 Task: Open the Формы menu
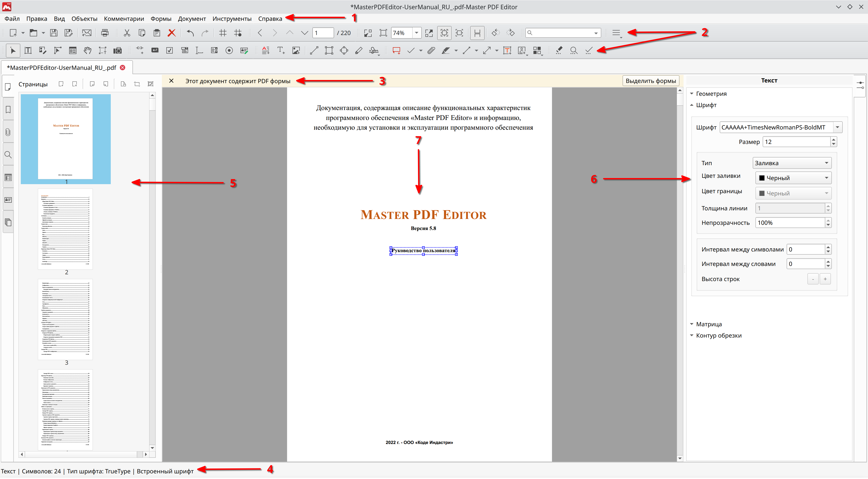point(161,19)
